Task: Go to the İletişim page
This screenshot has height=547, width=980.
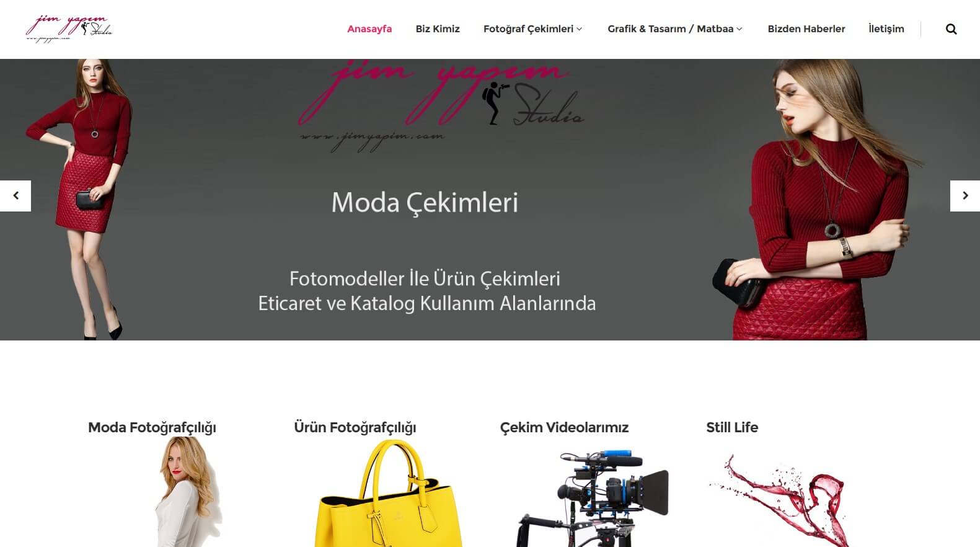Action: [886, 29]
